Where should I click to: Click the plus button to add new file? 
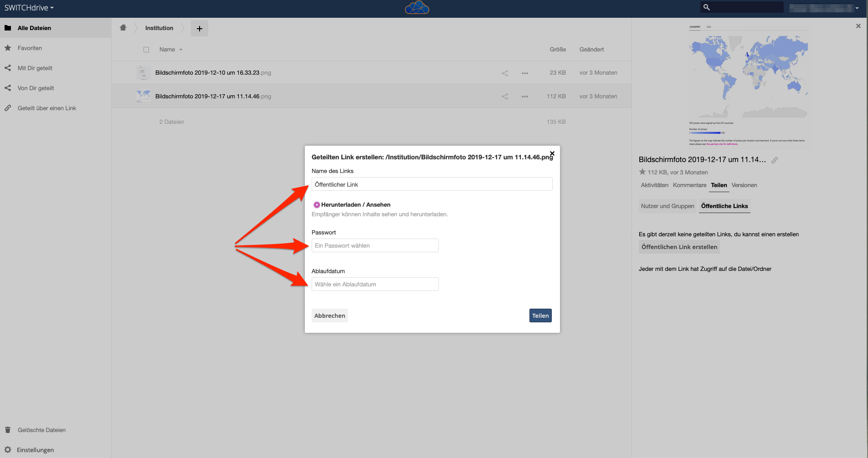pos(199,28)
